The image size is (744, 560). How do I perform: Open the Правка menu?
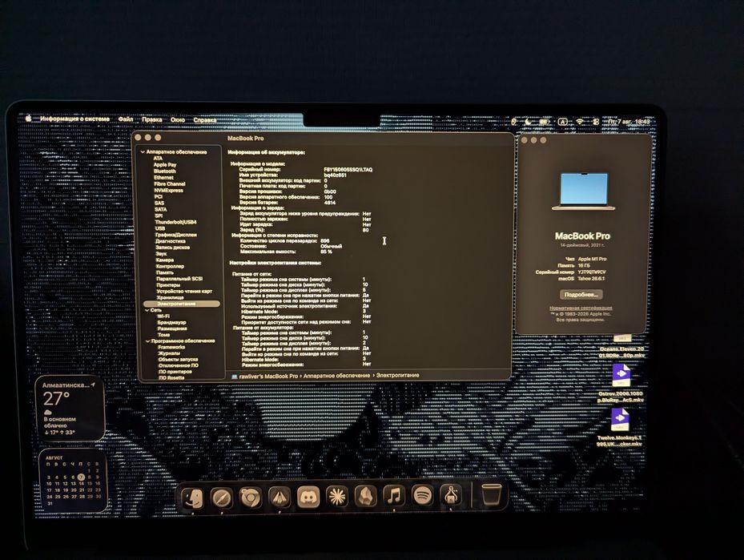tap(152, 119)
